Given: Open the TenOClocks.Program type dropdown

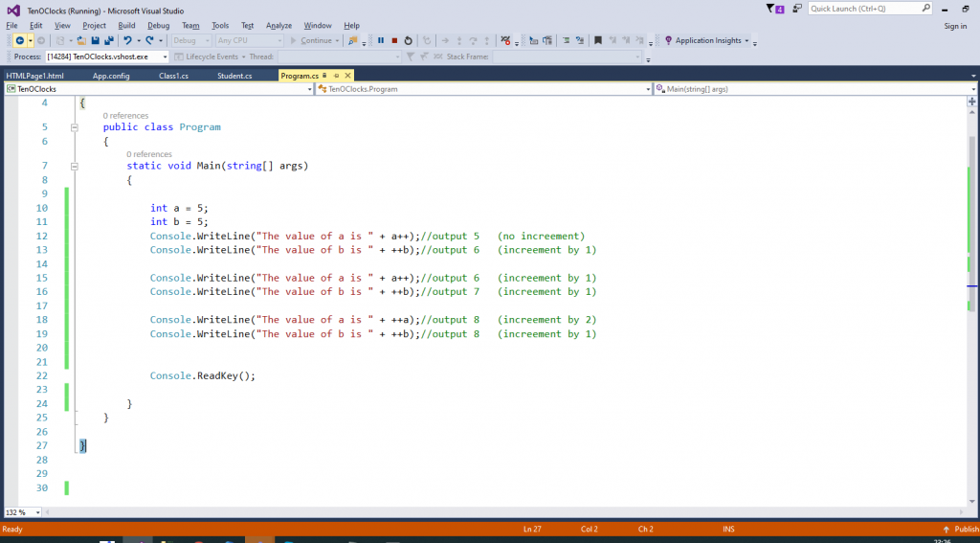Looking at the screenshot, I should [648, 89].
